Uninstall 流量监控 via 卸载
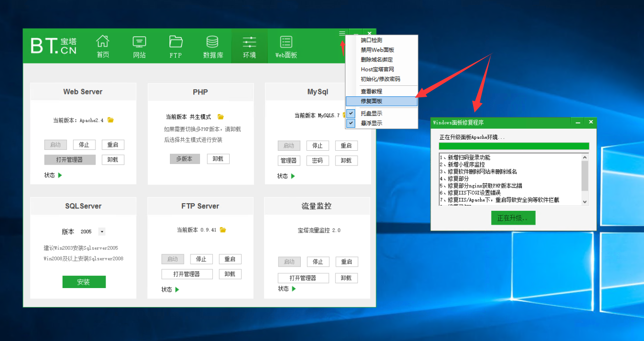The width and height of the screenshot is (644, 341). [x=347, y=278]
